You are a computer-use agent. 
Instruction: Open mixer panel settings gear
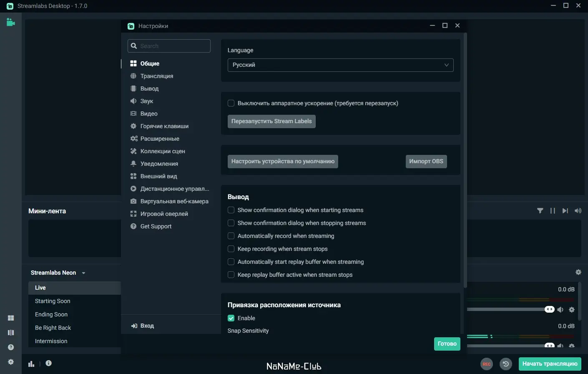(x=578, y=272)
